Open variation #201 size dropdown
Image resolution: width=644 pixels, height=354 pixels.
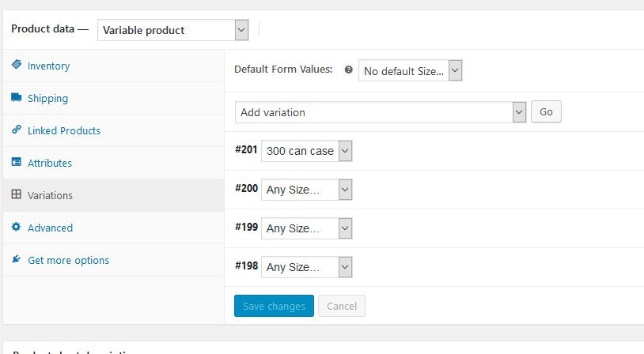click(x=306, y=151)
